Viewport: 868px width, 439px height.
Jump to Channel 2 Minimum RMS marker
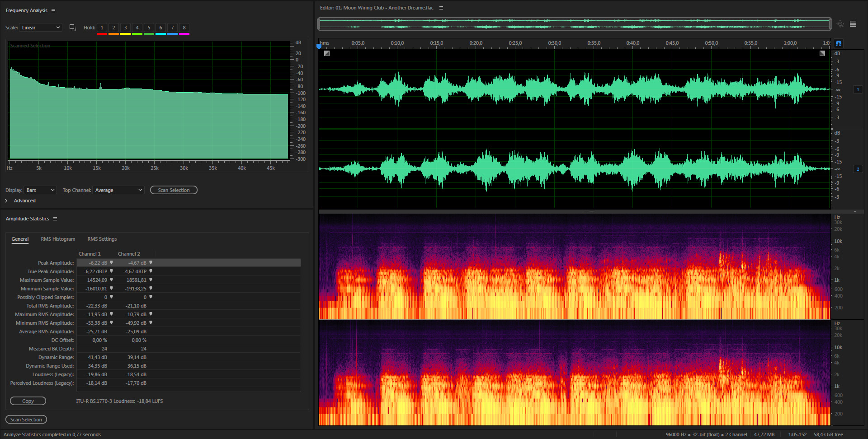pos(151,322)
